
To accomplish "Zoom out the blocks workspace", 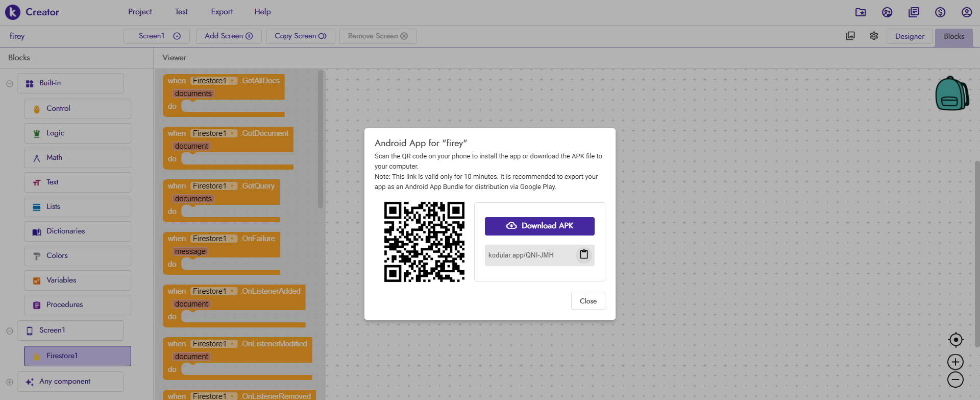I will tap(955, 380).
